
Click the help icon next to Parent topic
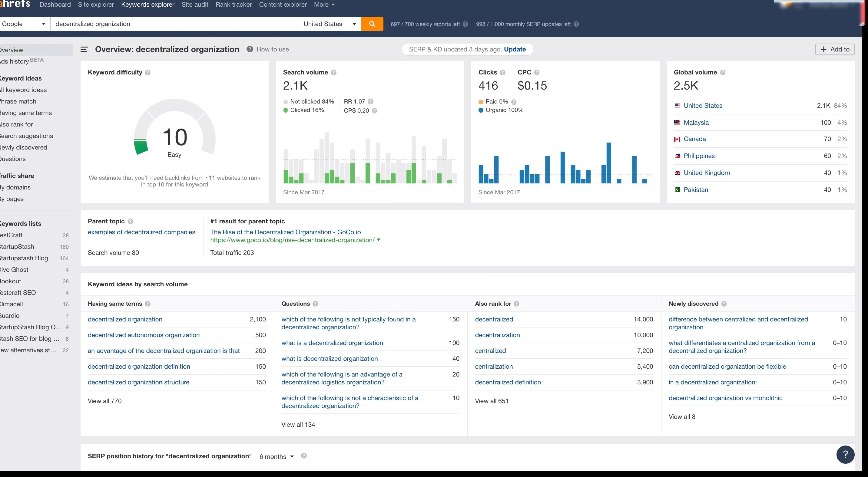click(x=131, y=222)
